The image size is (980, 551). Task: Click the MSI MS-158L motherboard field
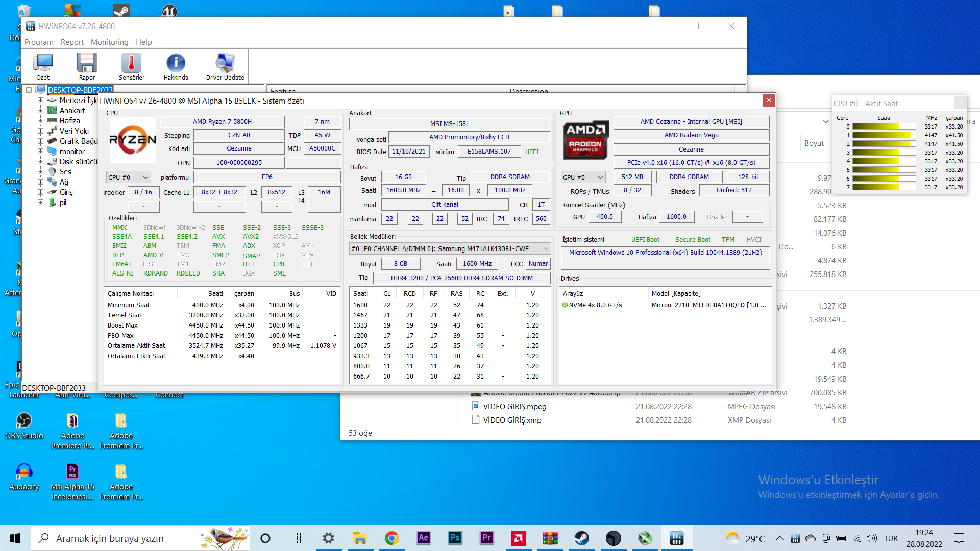coord(449,123)
